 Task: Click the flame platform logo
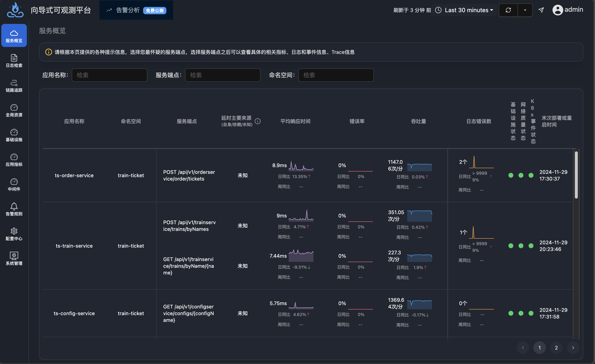(x=15, y=10)
